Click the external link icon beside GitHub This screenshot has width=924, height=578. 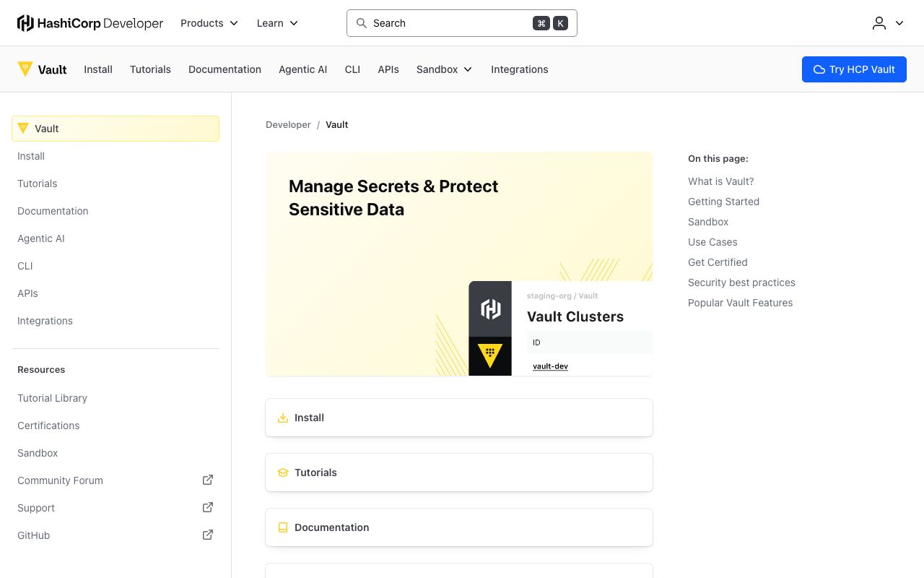[x=208, y=535]
